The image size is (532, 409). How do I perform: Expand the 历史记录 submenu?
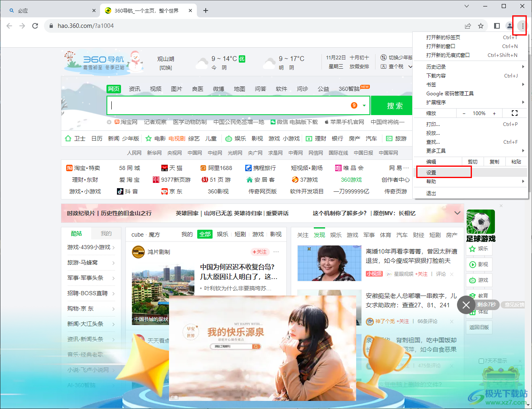(523, 67)
